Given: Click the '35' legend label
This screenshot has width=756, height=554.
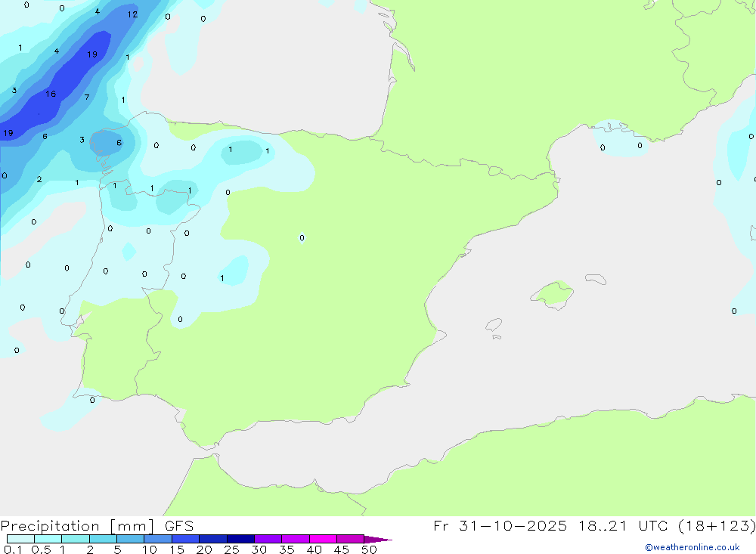Looking at the screenshot, I should (x=287, y=549).
